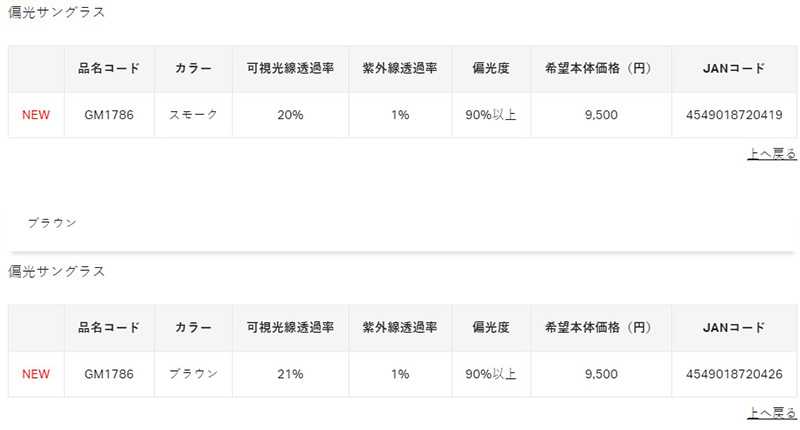
Task: Select product code GM1786 in smoke row
Action: [109, 115]
